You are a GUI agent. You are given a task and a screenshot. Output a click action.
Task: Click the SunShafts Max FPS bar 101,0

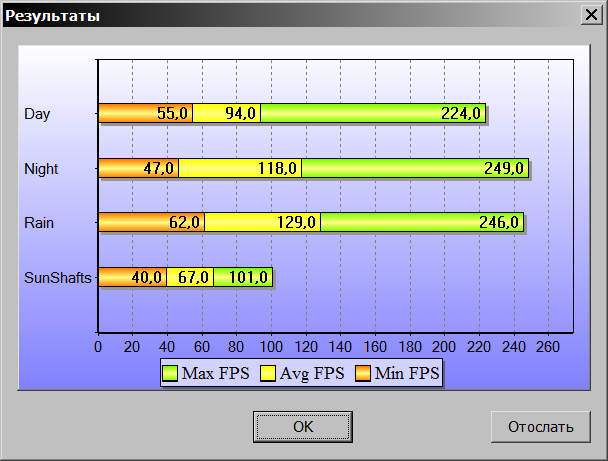pyautogui.click(x=243, y=277)
